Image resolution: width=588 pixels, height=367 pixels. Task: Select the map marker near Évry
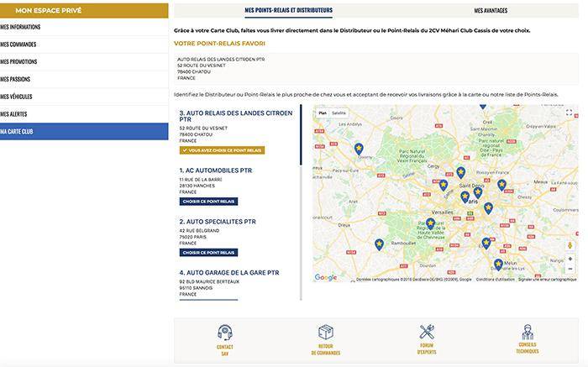click(486, 244)
